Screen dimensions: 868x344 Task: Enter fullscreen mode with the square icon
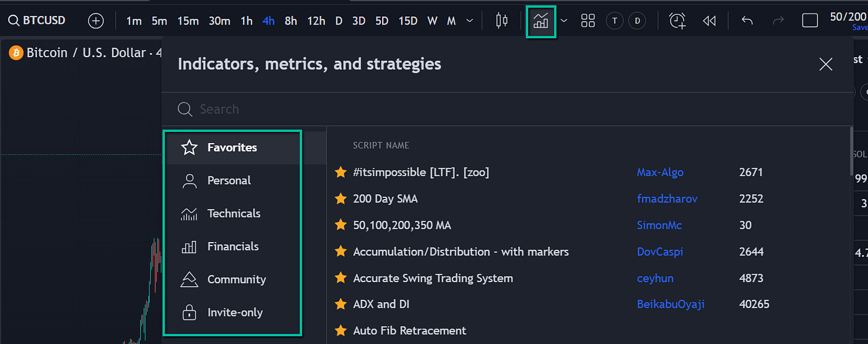pyautogui.click(x=810, y=20)
